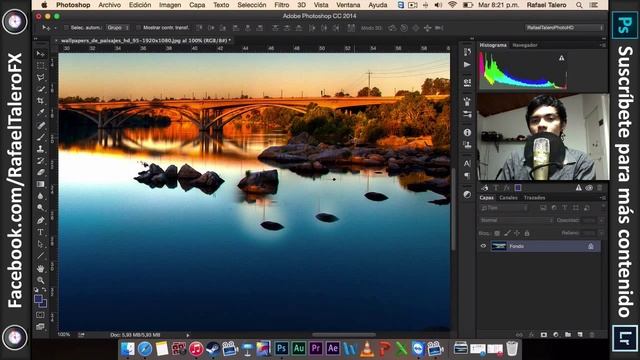Select the Eyedropper tool
Viewport: 640px width, 360px height.
[x=40, y=112]
